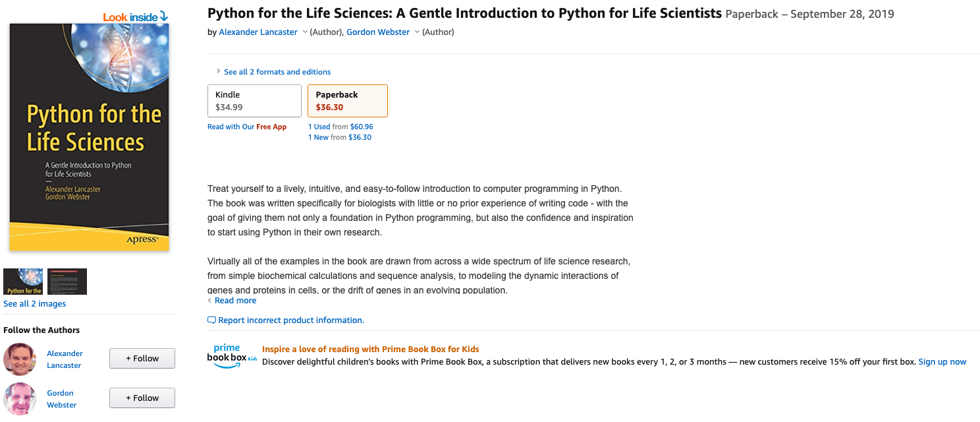Expand description with Read more
The height and width of the screenshot is (422, 980).
[x=235, y=301]
